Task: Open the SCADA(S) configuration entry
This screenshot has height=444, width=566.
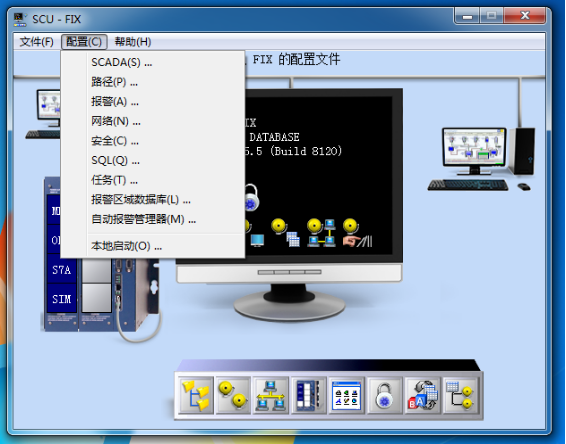Action: (153, 62)
